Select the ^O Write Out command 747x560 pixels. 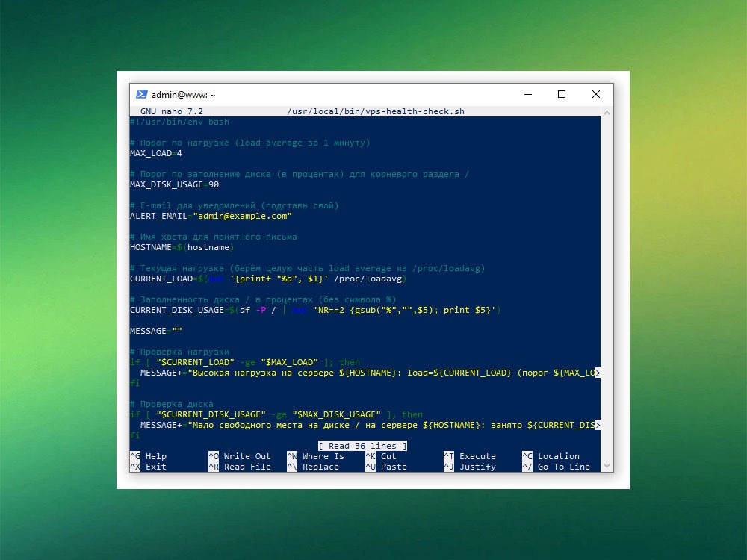tap(239, 456)
